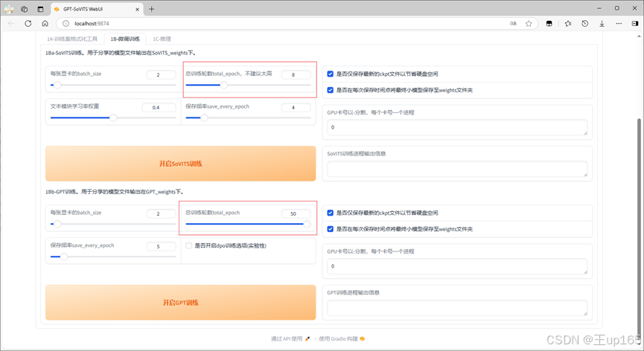
Task: Click SoVITS total_epoch value field showing 8
Action: click(x=296, y=74)
